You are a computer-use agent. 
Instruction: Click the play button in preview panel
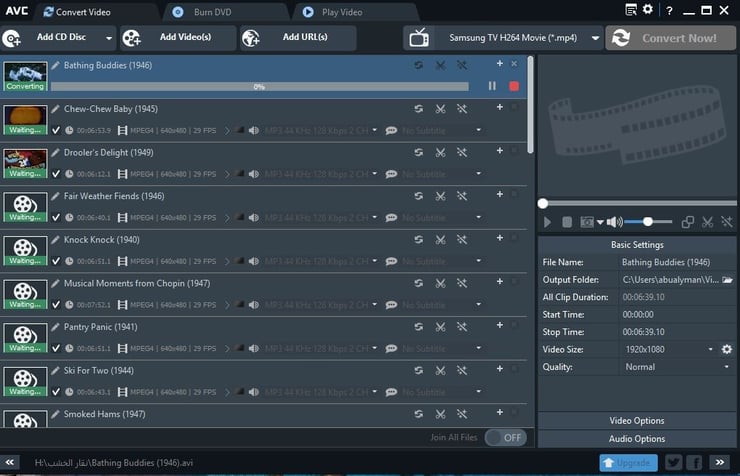click(x=547, y=222)
